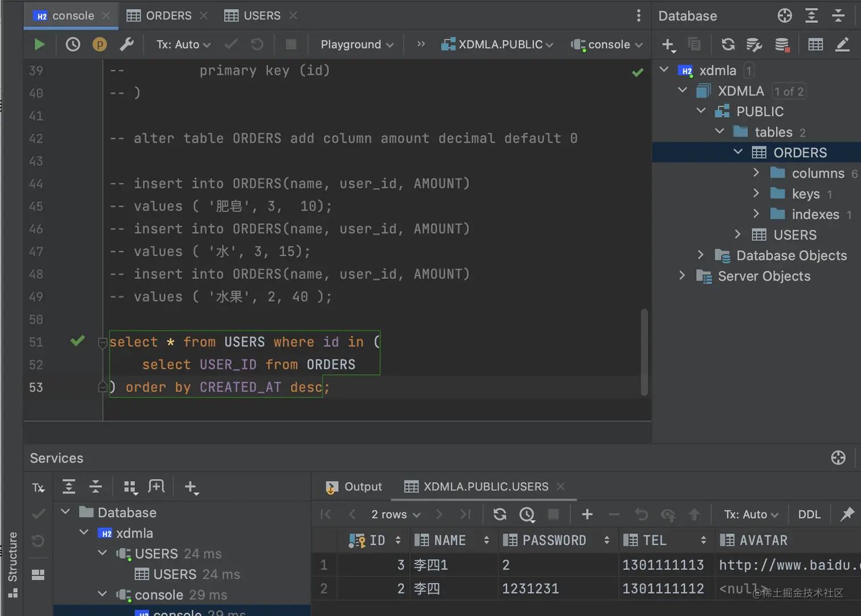The image size is (861, 616).
Task: Close the ORDERS editor tab
Action: (204, 15)
